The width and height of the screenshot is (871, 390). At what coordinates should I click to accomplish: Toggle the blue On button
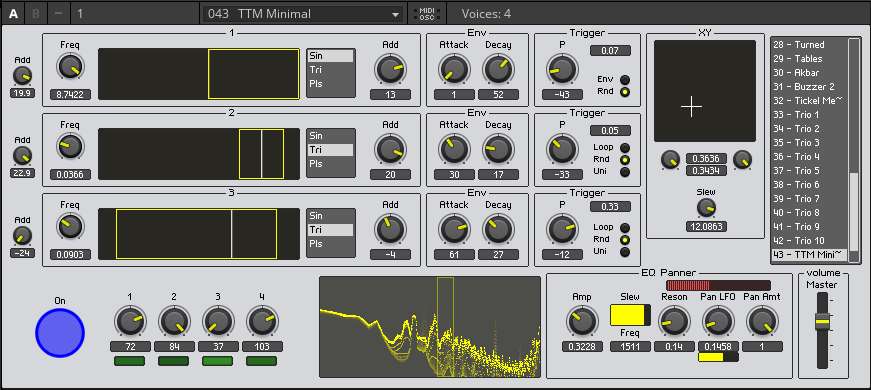(x=60, y=333)
